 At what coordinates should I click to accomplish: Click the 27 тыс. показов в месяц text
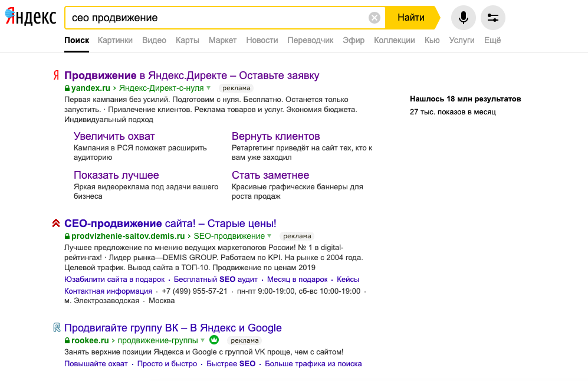tap(452, 111)
